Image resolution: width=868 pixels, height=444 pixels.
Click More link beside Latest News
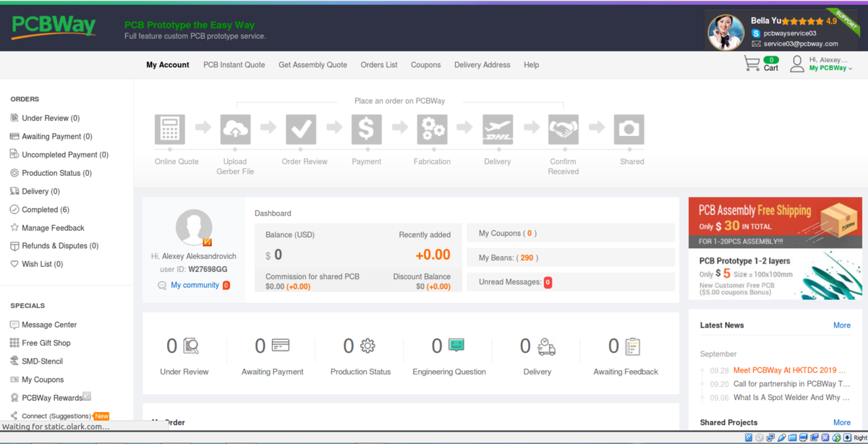point(842,325)
